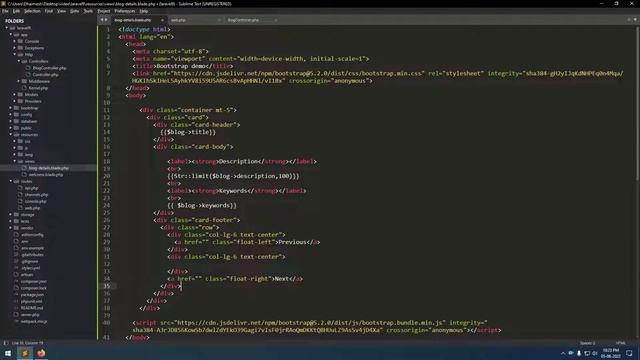This screenshot has width=640, height=360.
Task: Open Kernel.php in sidebar
Action: pyautogui.click(x=38, y=88)
